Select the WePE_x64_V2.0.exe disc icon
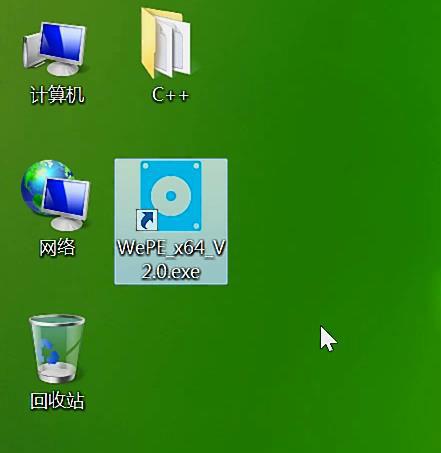 [x=171, y=196]
